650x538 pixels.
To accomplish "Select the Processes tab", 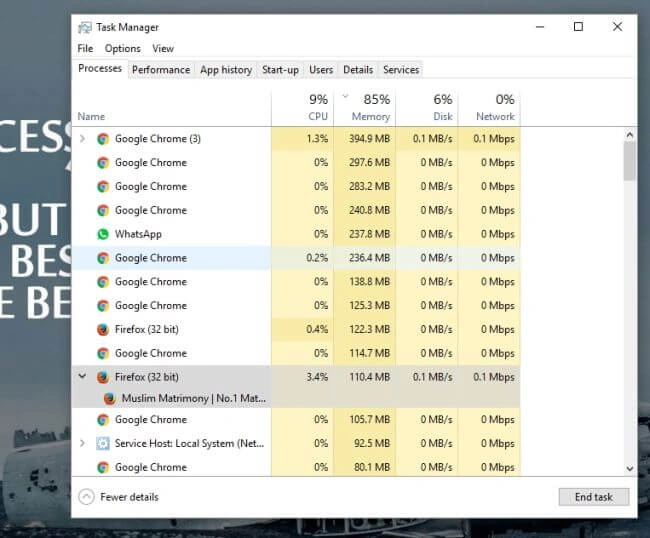I will click(x=100, y=68).
